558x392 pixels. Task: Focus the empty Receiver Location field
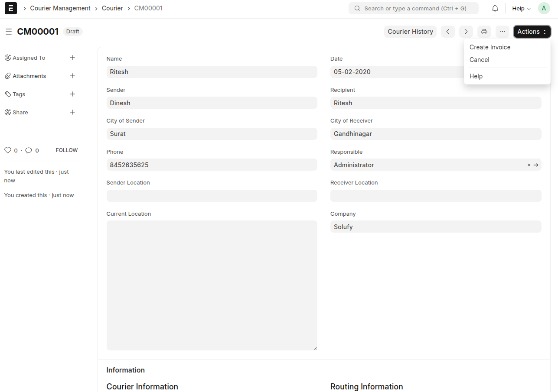pos(436,196)
